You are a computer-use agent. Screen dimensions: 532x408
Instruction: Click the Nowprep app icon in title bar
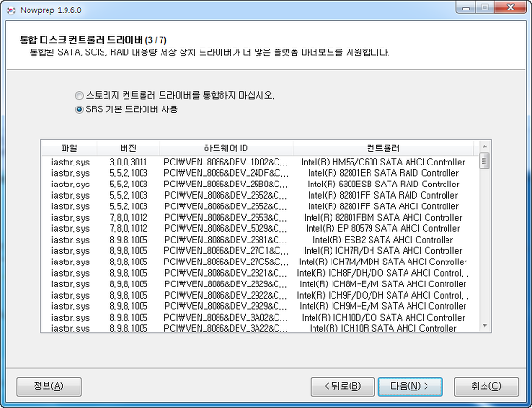click(10, 10)
